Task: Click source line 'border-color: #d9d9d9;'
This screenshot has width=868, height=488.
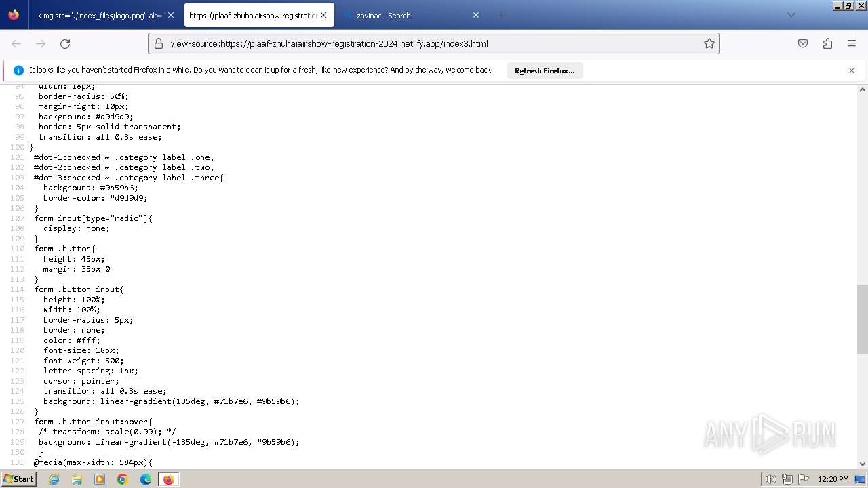Action: [96, 198]
